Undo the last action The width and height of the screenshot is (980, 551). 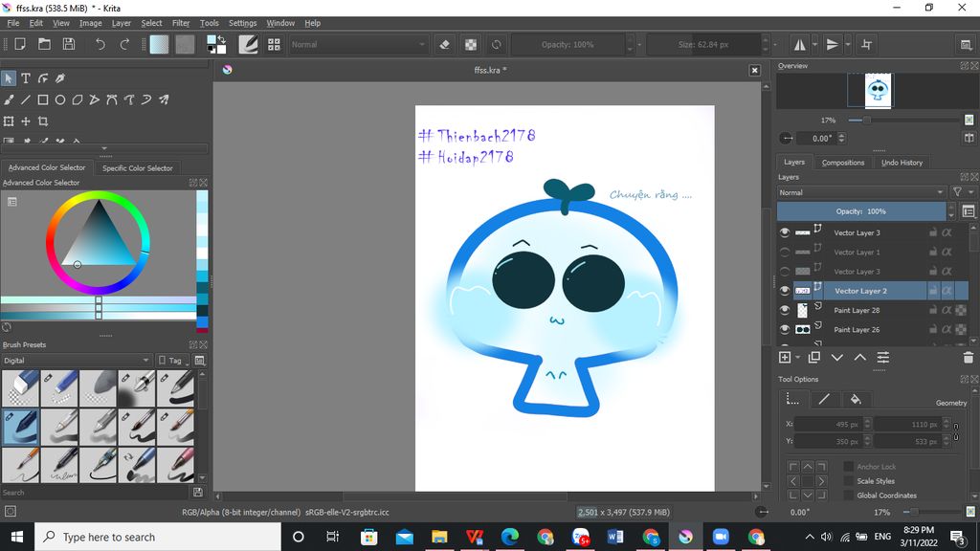pos(100,44)
